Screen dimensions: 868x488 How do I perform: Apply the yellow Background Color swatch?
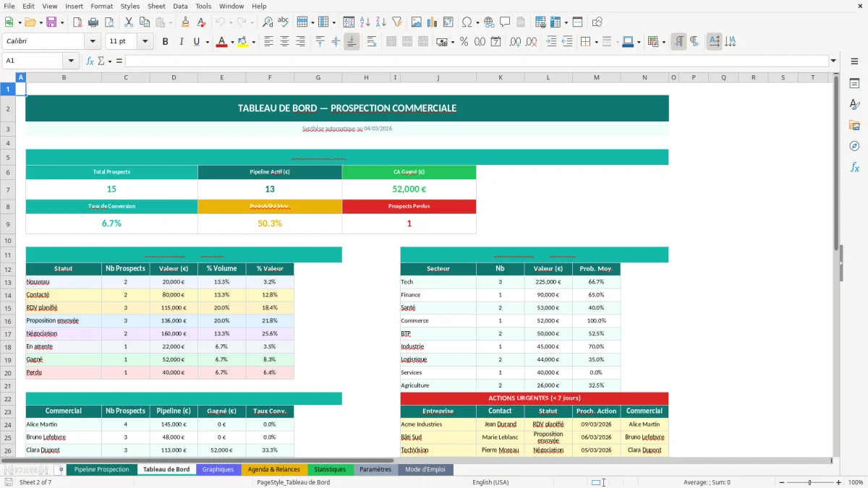243,42
